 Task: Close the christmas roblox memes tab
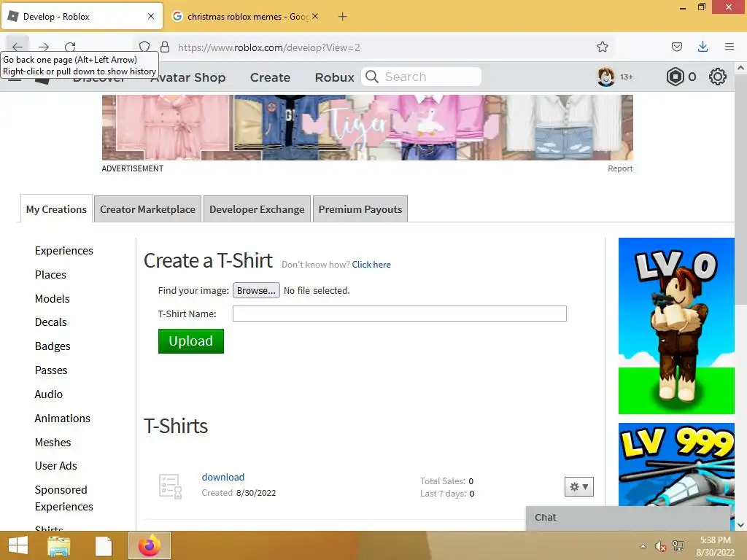[x=315, y=16]
